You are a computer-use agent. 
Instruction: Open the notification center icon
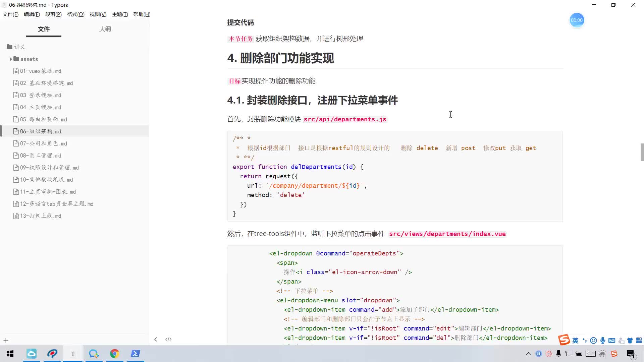(631, 354)
